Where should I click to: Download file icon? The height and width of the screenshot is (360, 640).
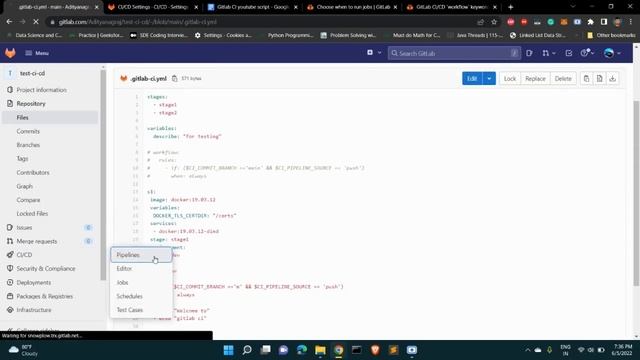pyautogui.click(x=613, y=78)
